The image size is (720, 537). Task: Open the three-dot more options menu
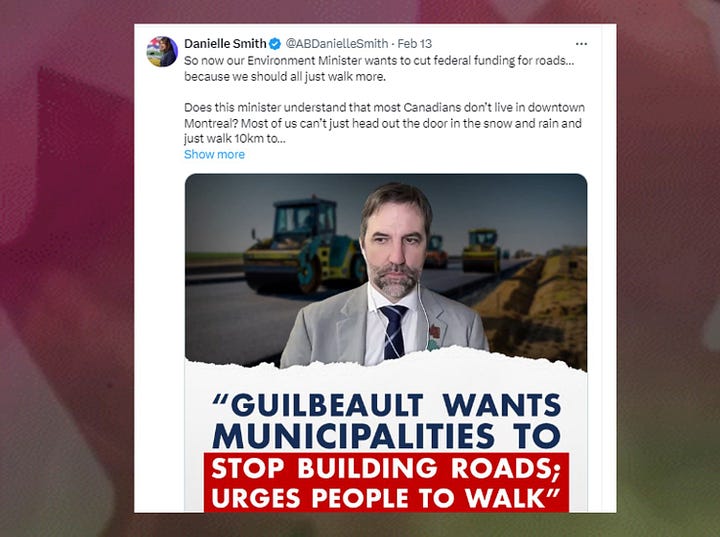(x=581, y=44)
